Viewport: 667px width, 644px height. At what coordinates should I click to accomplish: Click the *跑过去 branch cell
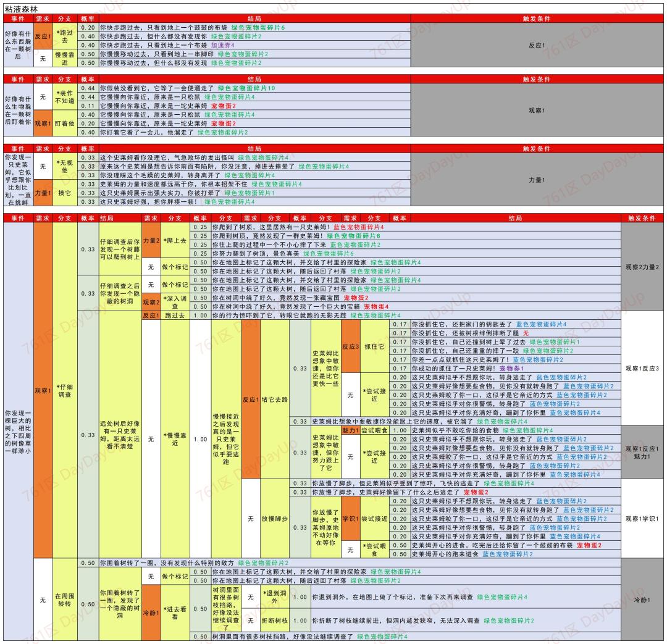pos(65,36)
